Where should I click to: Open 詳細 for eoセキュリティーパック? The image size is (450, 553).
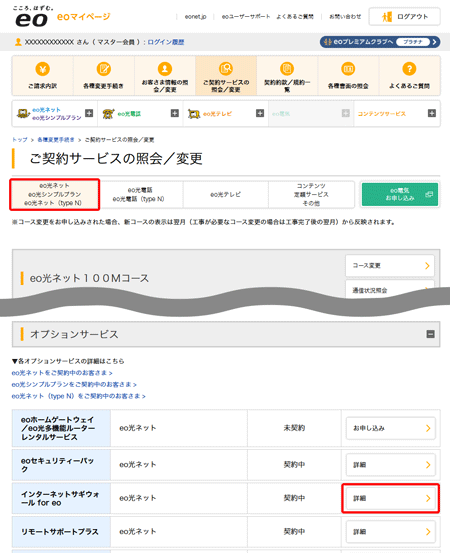(x=391, y=465)
